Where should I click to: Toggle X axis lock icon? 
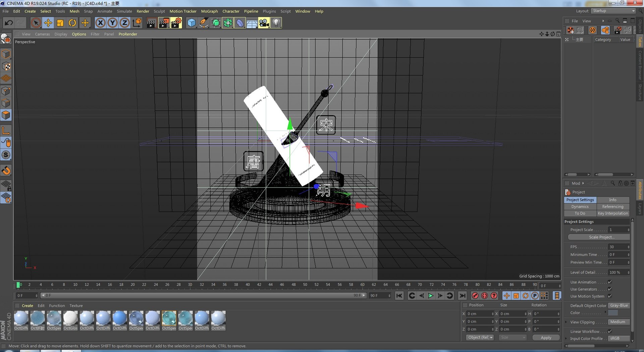click(100, 23)
